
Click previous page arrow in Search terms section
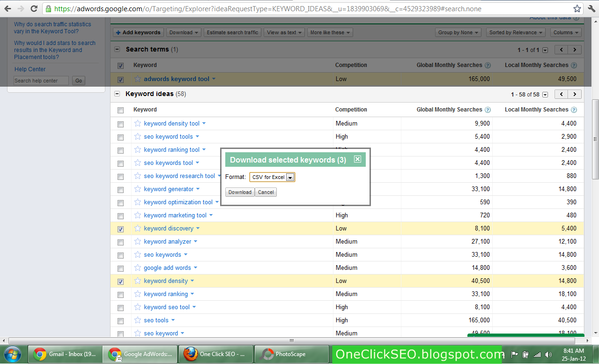pyautogui.click(x=561, y=49)
